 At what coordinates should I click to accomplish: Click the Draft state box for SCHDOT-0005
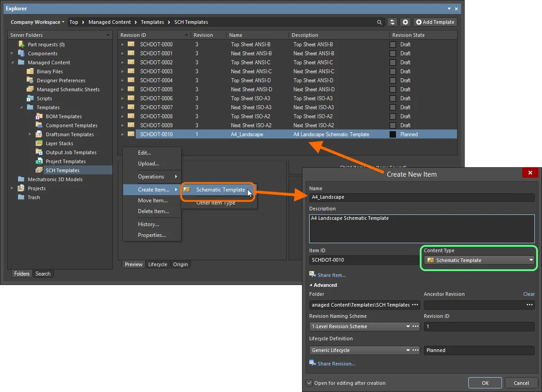pos(393,89)
